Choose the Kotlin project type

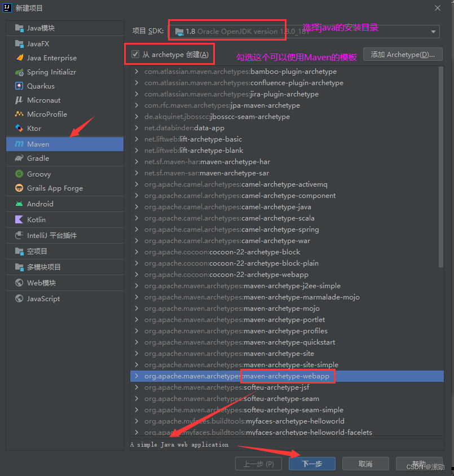click(65, 219)
